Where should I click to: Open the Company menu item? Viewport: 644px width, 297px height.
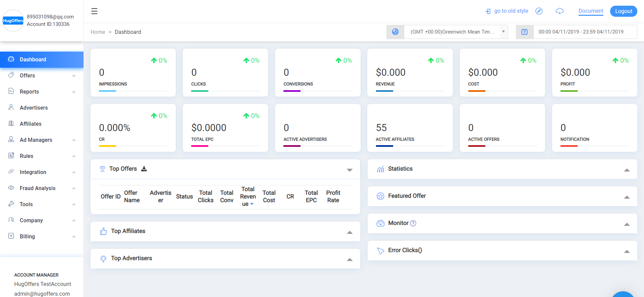(42, 220)
